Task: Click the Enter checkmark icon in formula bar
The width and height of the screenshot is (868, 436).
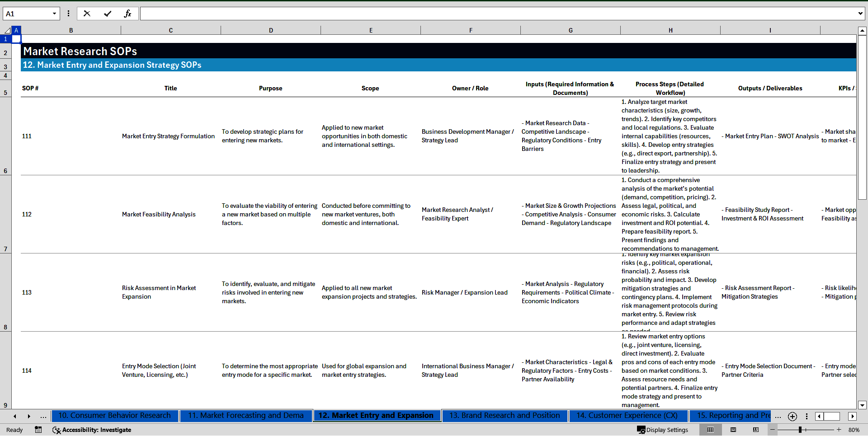Action: [107, 14]
